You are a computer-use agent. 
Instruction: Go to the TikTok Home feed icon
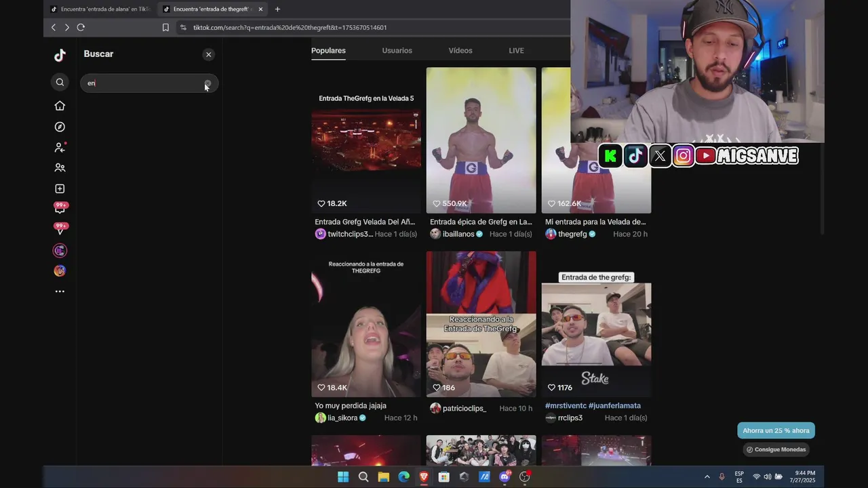60,106
